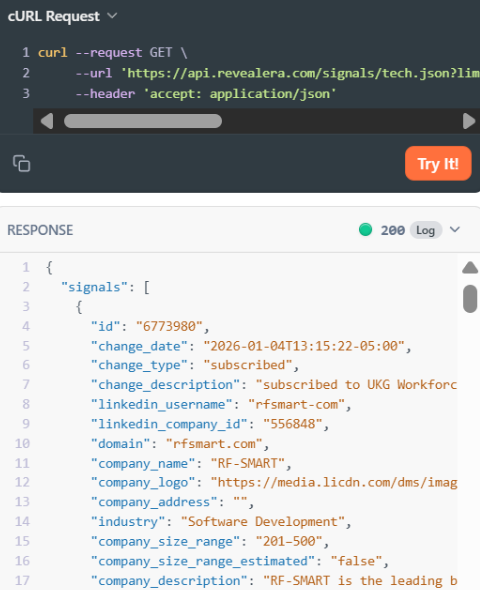Click the accept: application/json header line
This screenshot has height=590, width=480.
206,94
